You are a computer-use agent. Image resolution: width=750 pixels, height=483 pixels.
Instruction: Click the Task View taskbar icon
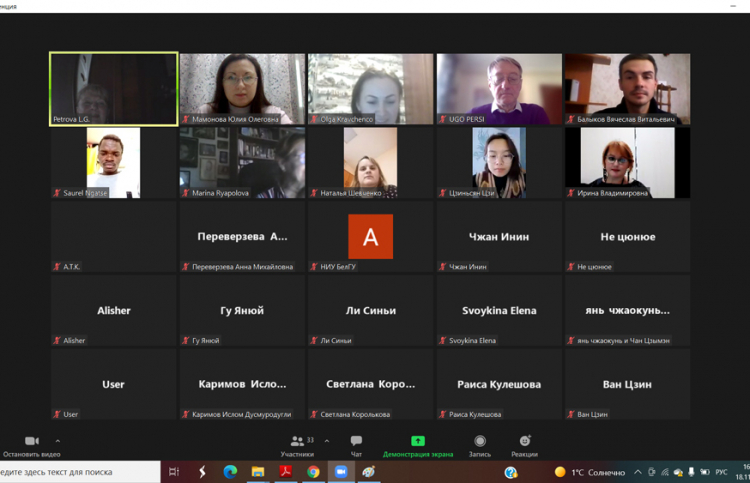174,472
